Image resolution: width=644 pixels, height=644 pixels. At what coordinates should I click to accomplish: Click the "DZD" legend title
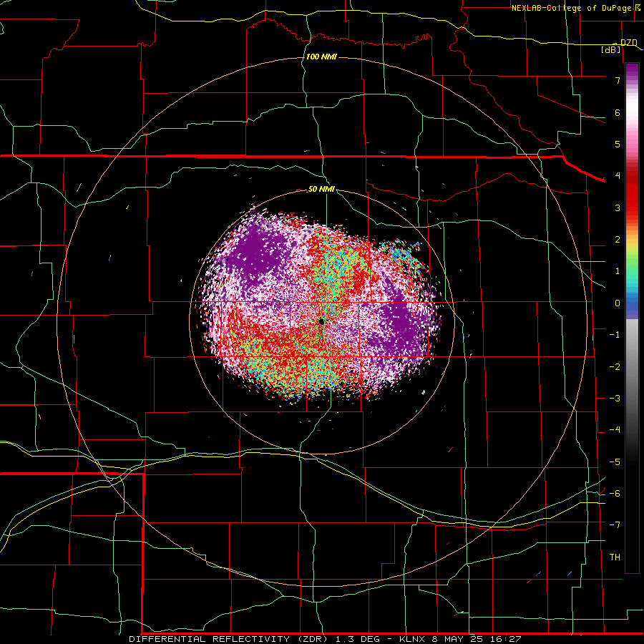click(629, 43)
